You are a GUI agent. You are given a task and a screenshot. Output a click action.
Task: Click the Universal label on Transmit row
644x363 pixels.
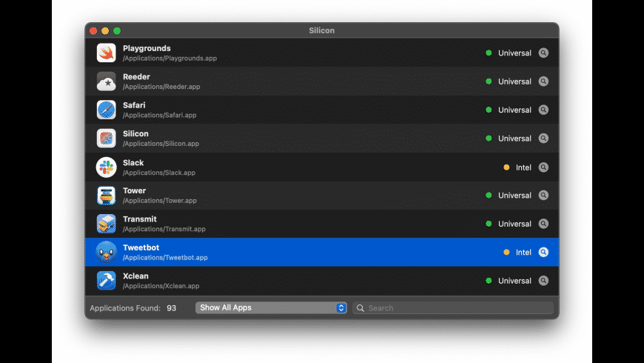click(514, 224)
